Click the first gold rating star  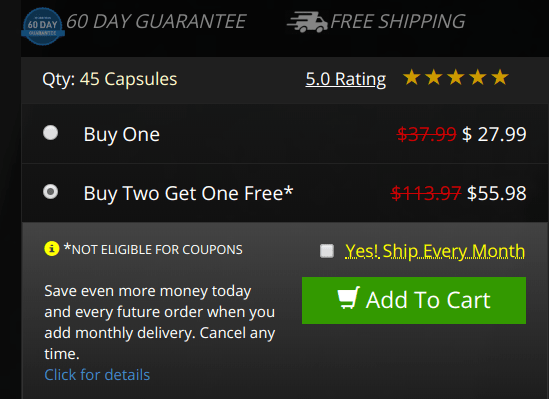coord(412,77)
